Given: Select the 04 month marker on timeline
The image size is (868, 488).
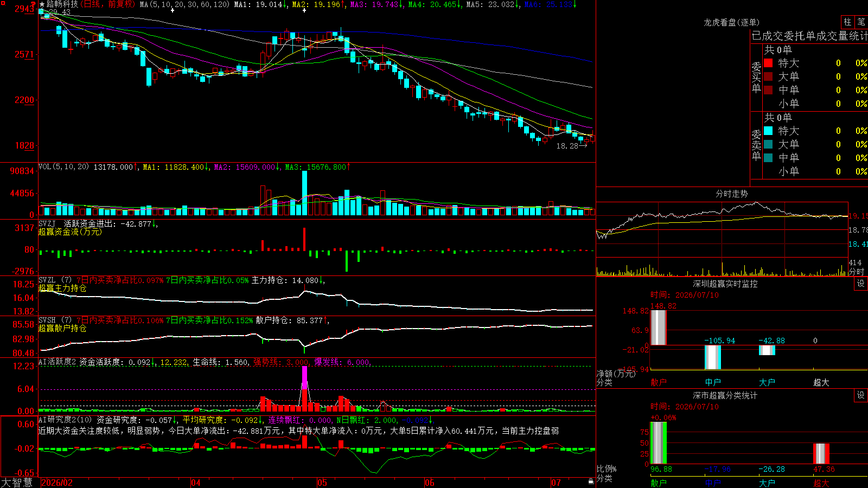Looking at the screenshot, I should [x=196, y=483].
